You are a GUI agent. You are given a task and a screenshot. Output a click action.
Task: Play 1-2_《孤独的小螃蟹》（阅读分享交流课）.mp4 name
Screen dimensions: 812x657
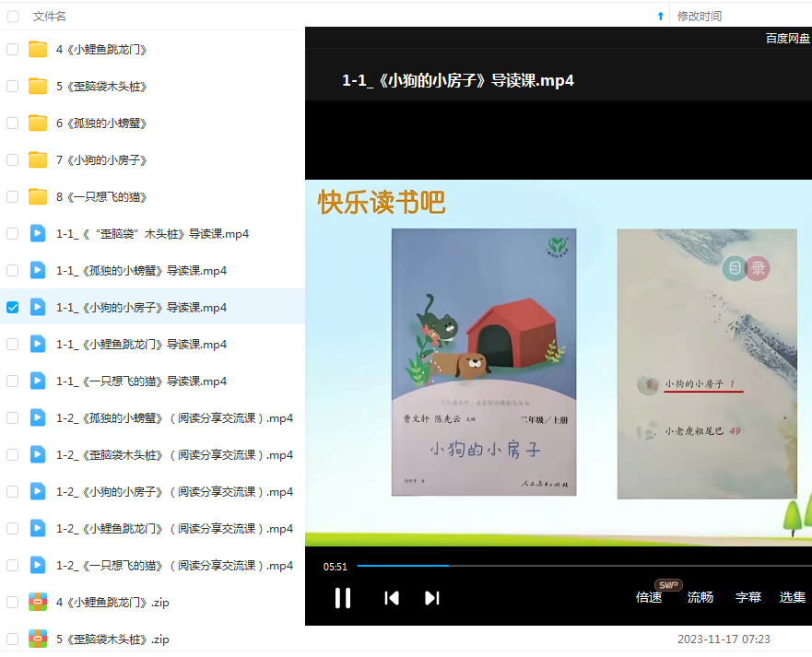174,417
